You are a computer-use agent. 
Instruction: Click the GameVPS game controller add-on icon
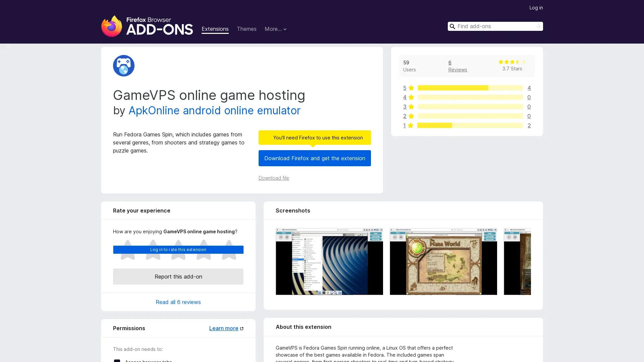123,66
